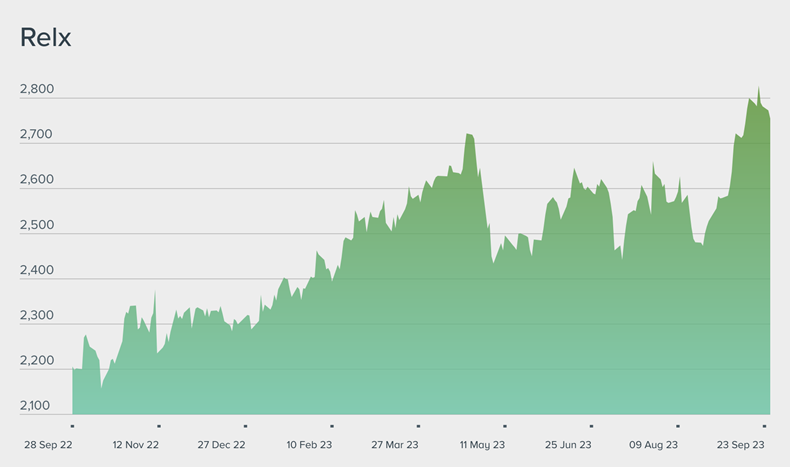The width and height of the screenshot is (790, 467).
Task: Click the 2,500 price axis label
Action: 37,225
